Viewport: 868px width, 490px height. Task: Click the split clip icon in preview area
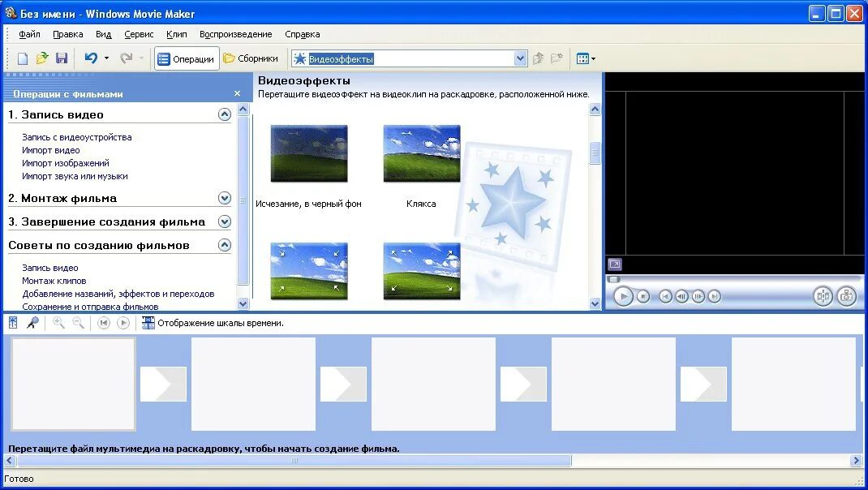[x=823, y=297]
